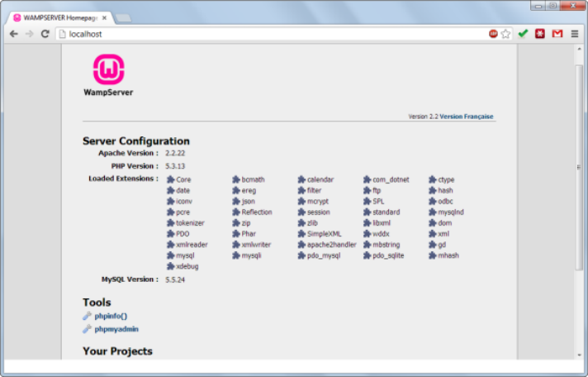The width and height of the screenshot is (588, 377).
Task: Click the tokenizer extension text
Action: (190, 223)
